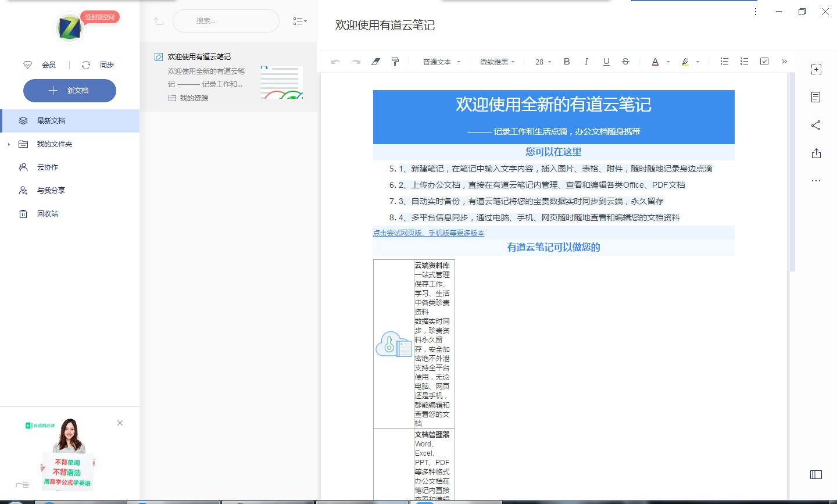The height and width of the screenshot is (504, 837).
Task: Insert a bulleted list
Action: coord(724,61)
